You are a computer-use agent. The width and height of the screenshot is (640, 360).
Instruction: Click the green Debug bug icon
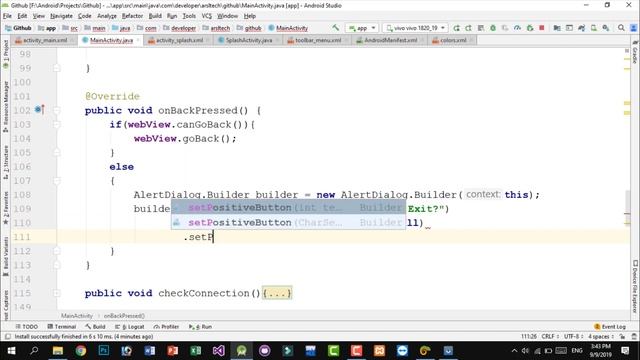pyautogui.click(x=493, y=28)
